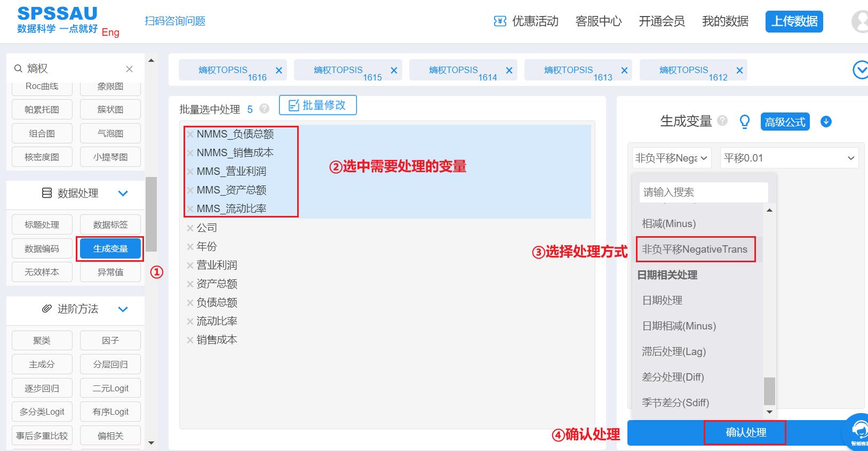Close the 熵权TOPSIS 1615 tab
This screenshot has width=868, height=451.
point(394,70)
